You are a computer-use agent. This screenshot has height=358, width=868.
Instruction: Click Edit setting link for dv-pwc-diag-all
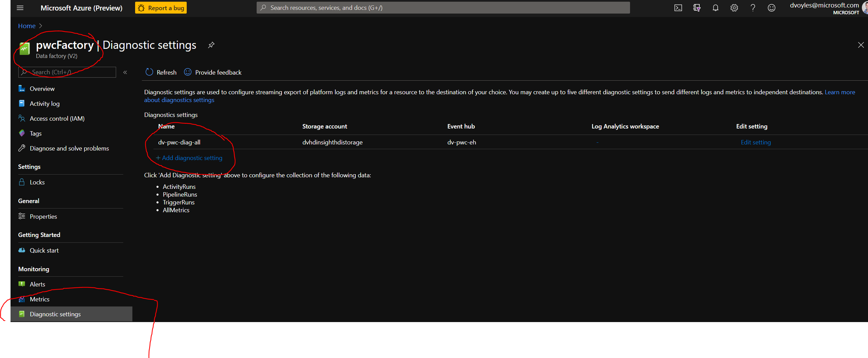click(756, 142)
